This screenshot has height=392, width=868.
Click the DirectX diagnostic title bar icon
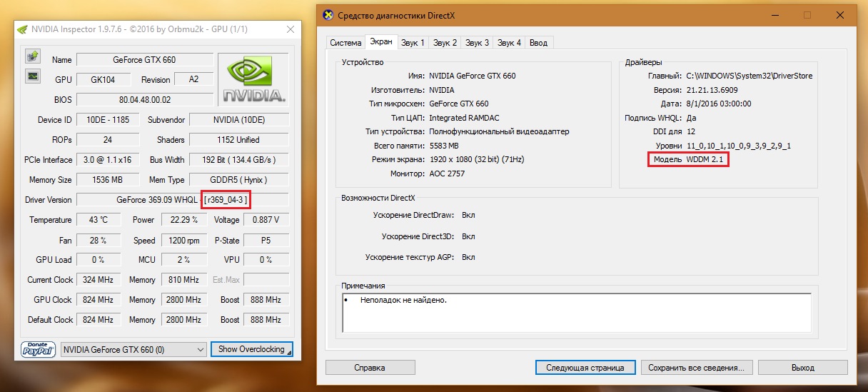(328, 14)
